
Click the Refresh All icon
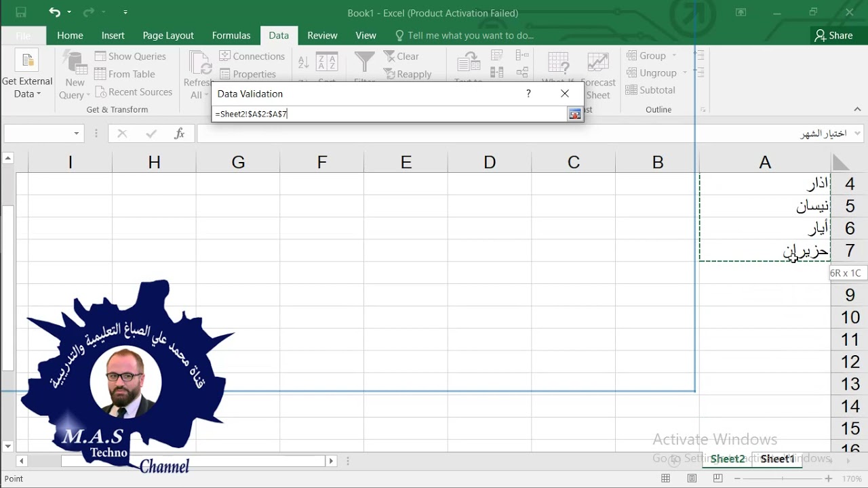pos(199,63)
